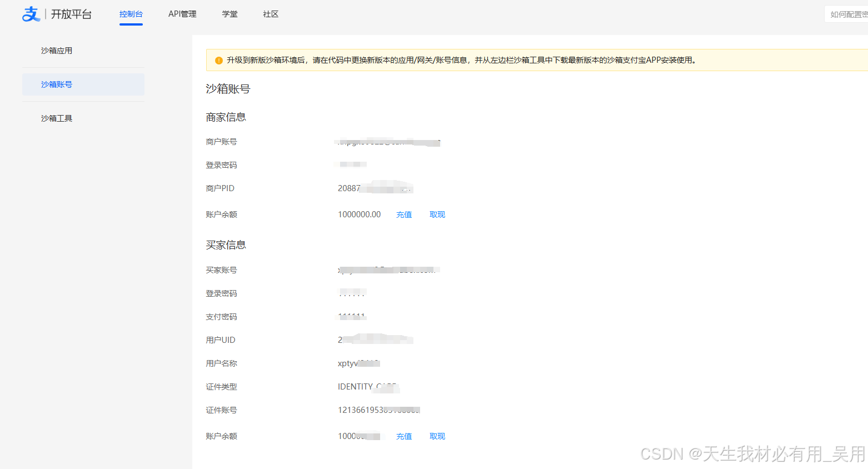
Task: Click the 商家信息 section heading
Action: (226, 117)
